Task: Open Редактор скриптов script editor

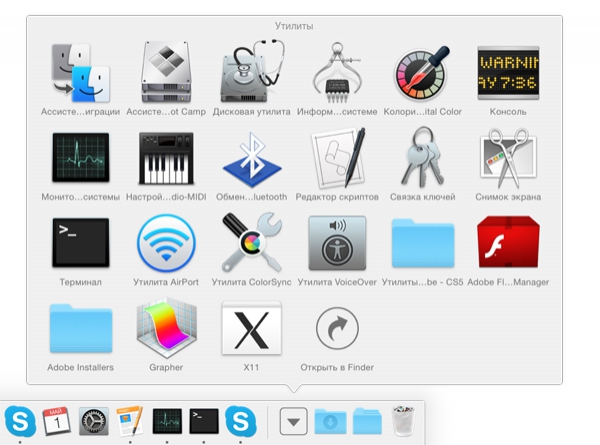Action: 337,158
